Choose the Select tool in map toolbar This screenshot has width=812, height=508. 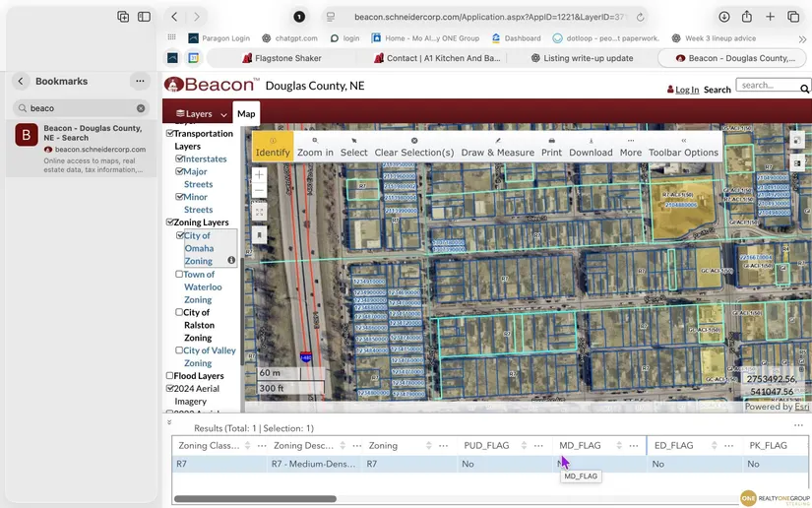tap(353, 148)
